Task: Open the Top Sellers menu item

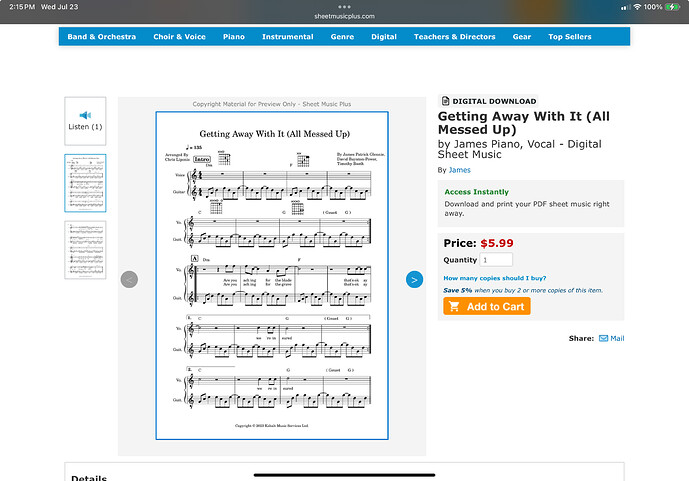Action: [569, 36]
